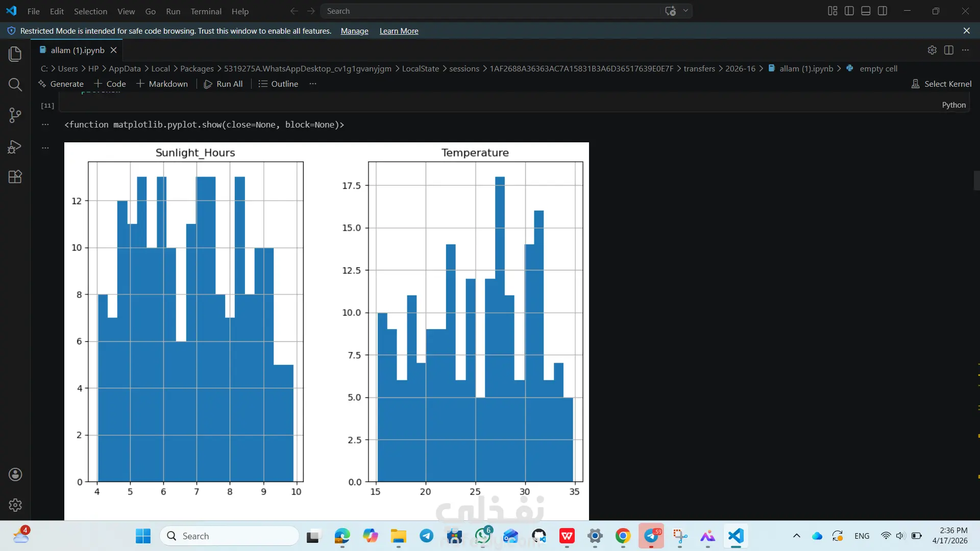Open notebook settings gear icon in editor toolbar
This screenshot has height=551, width=980.
click(932, 50)
